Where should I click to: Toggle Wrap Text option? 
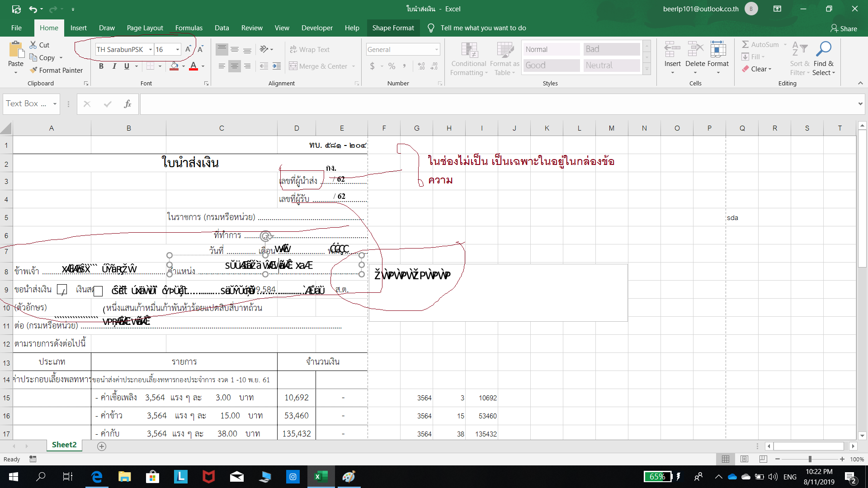coord(310,49)
